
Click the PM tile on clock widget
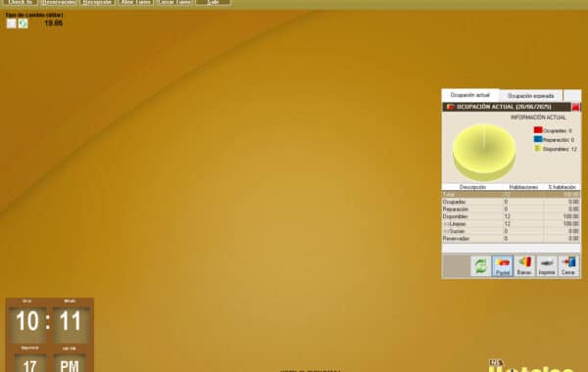coord(70,363)
